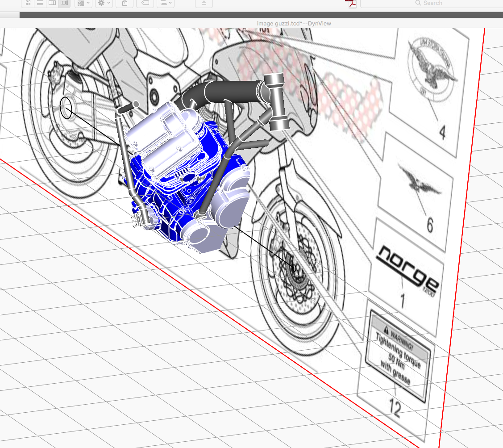
Task: Click the Eject toolbar button
Action: (204, 3)
